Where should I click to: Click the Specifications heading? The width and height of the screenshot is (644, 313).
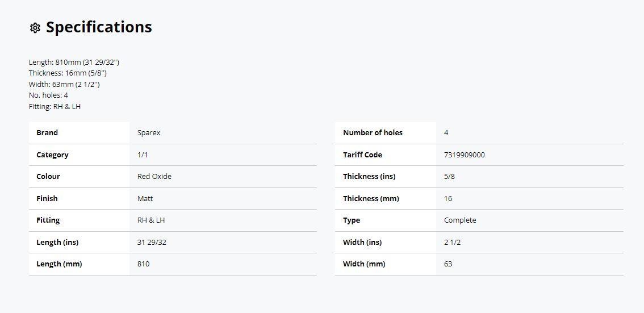point(99,27)
